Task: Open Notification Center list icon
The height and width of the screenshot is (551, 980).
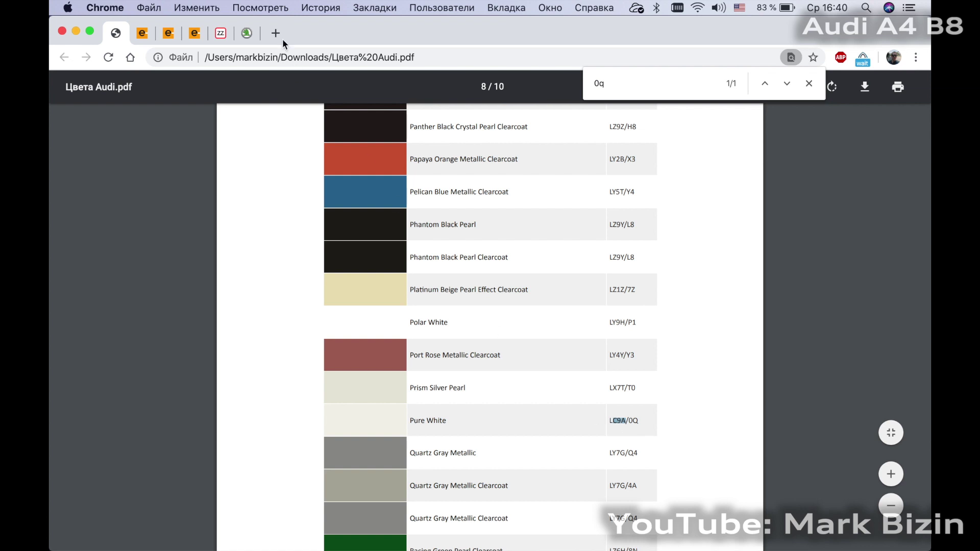Action: coord(909,8)
